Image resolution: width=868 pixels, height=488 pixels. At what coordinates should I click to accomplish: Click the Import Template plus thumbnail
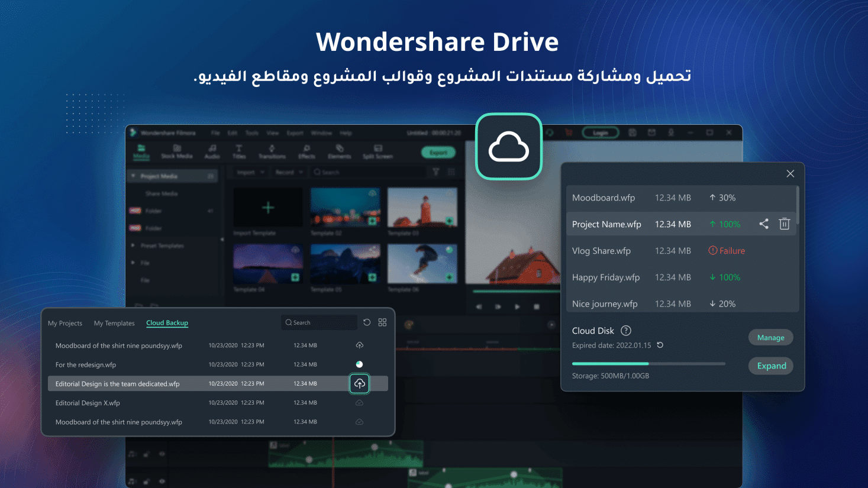[x=268, y=208]
